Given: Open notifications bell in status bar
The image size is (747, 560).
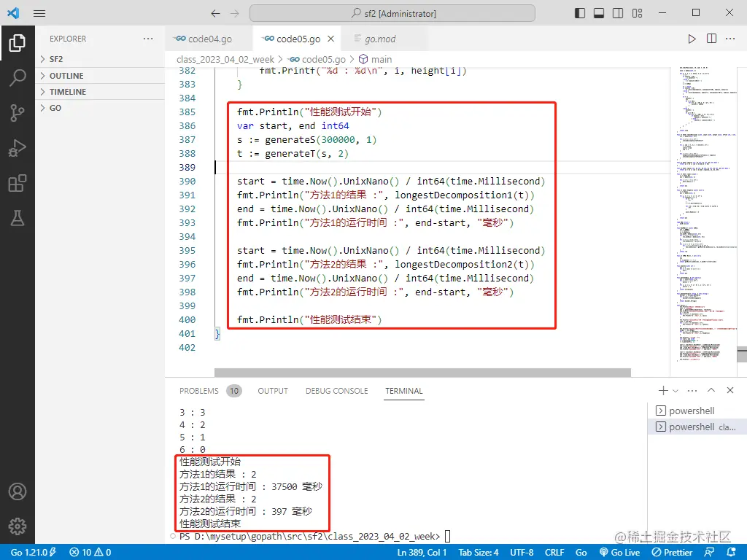Looking at the screenshot, I should pyautogui.click(x=731, y=553).
